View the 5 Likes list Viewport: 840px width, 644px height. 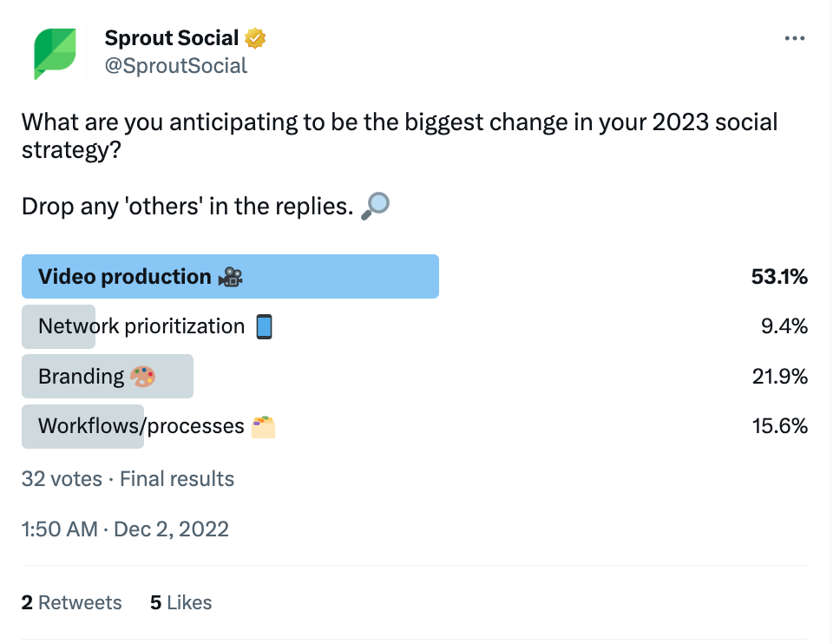pyautogui.click(x=180, y=602)
